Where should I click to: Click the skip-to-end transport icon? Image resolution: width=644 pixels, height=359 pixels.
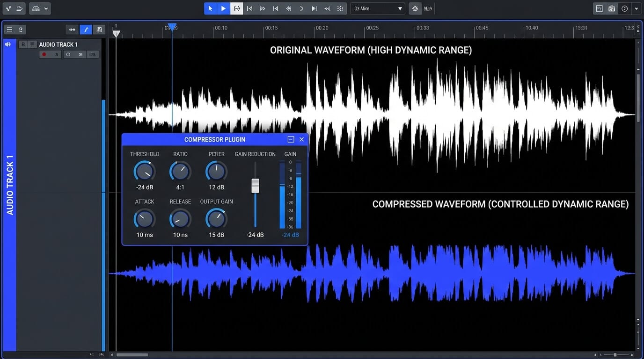pos(314,8)
